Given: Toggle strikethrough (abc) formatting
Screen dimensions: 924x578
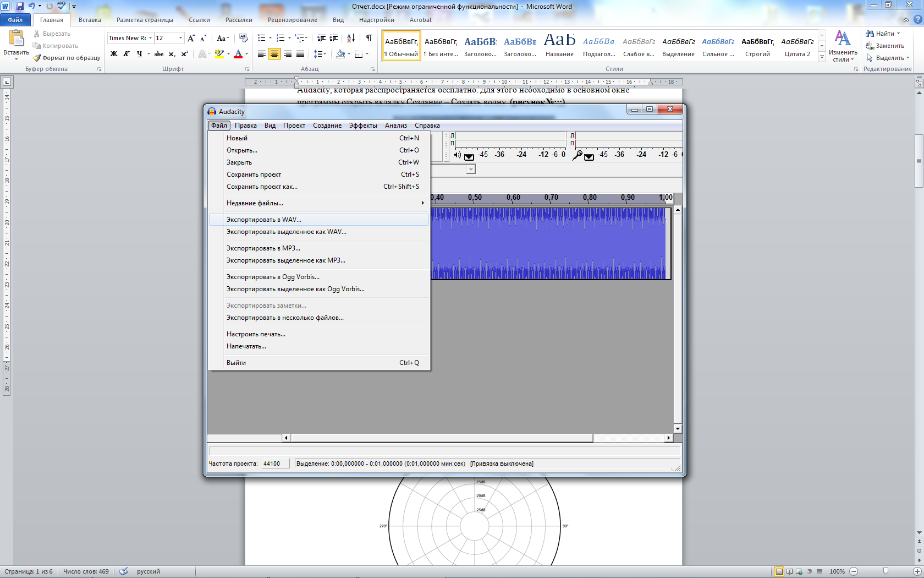Looking at the screenshot, I should [x=159, y=54].
